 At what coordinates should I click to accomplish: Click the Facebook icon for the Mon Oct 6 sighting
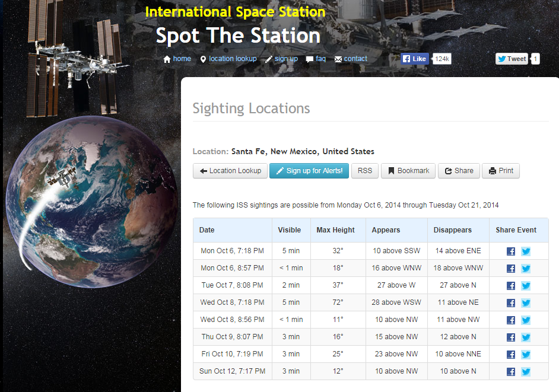point(510,251)
